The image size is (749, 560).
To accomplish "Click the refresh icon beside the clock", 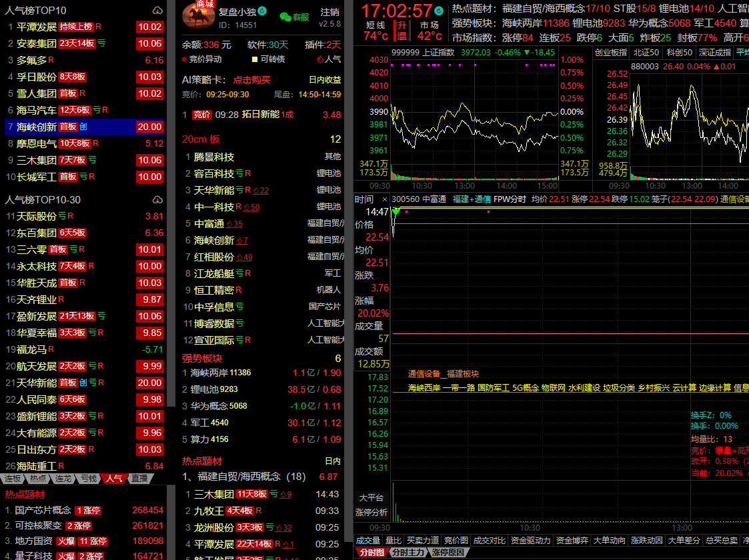I will click(x=438, y=11).
